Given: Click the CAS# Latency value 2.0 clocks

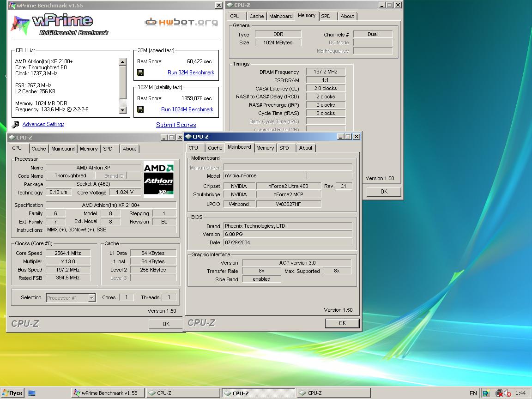Looking at the screenshot, I should point(326,88).
